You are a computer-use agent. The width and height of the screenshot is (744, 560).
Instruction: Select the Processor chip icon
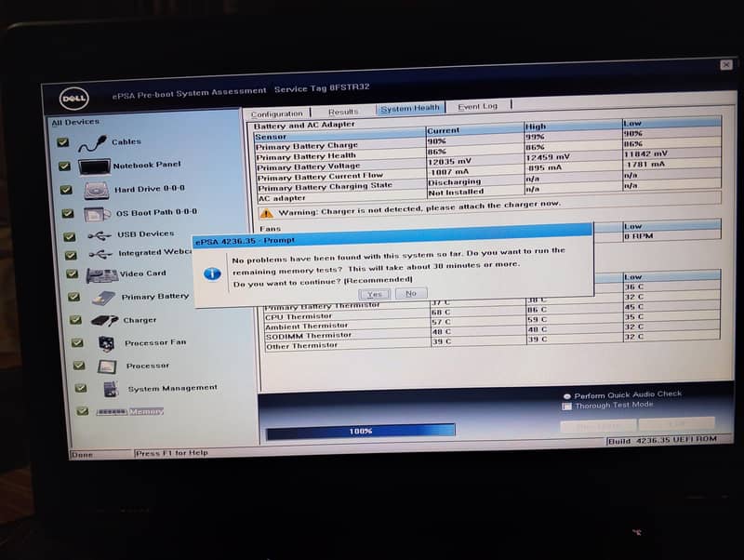tap(107, 367)
